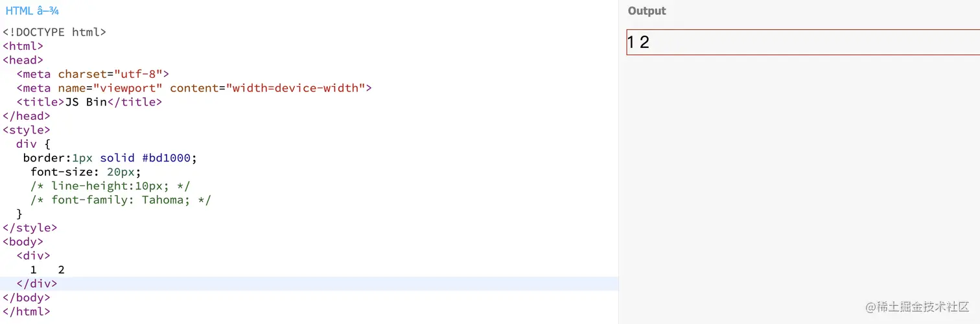980x324 pixels.
Task: Click the code line containing 1 2
Action: coord(47,270)
